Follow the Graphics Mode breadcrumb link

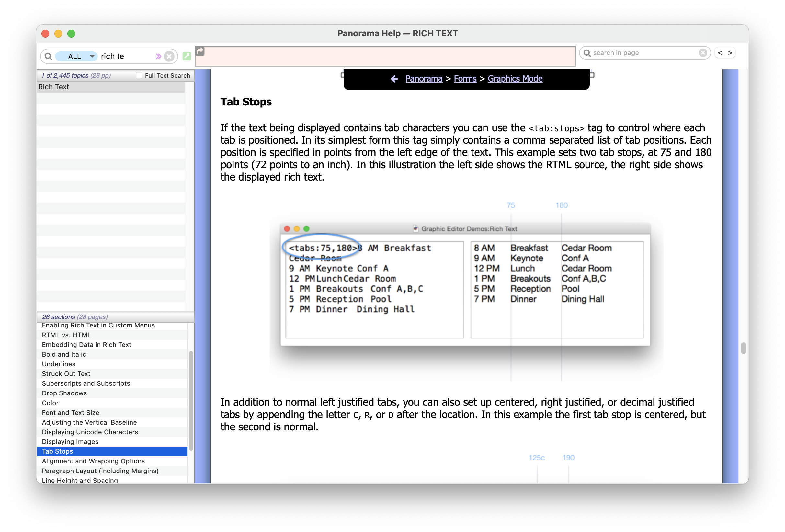[515, 79]
